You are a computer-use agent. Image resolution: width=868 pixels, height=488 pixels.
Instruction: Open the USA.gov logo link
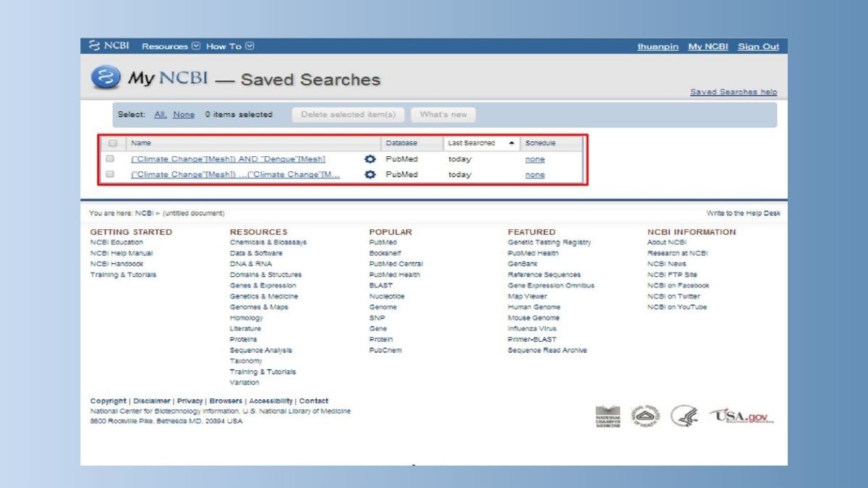(741, 416)
